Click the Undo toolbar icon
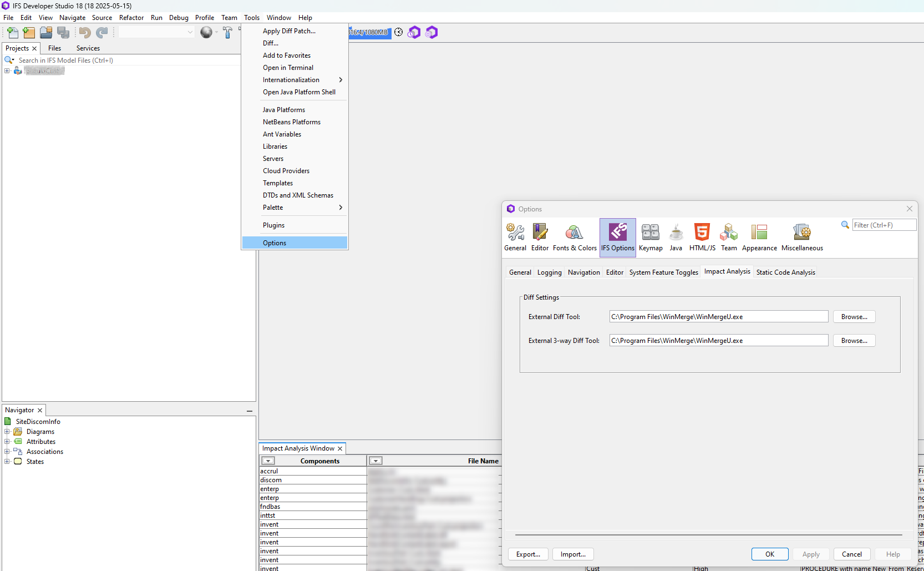924x571 pixels. 85,33
